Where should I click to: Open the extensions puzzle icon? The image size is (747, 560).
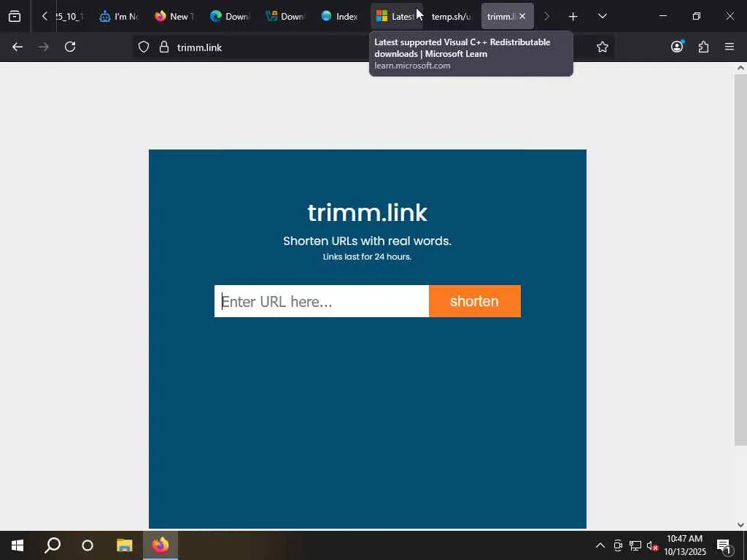pos(703,47)
